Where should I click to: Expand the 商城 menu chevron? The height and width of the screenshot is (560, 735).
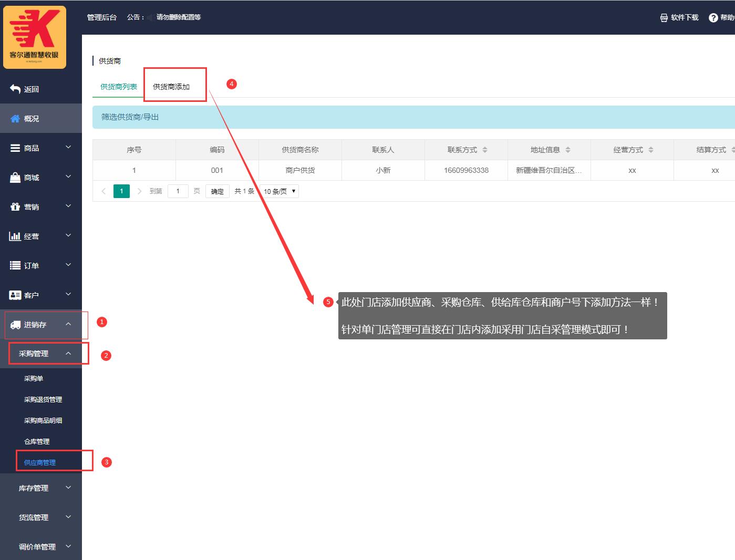coord(68,177)
